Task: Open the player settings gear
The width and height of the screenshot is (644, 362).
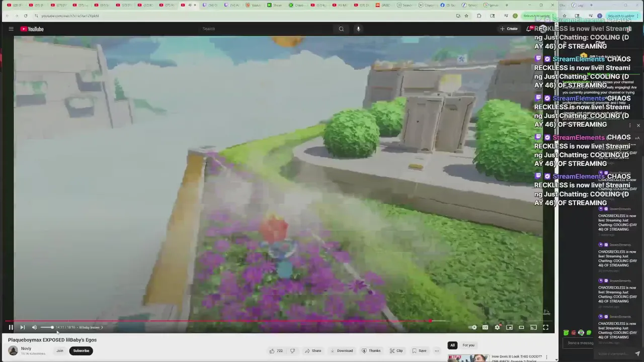Action: pos(497,327)
